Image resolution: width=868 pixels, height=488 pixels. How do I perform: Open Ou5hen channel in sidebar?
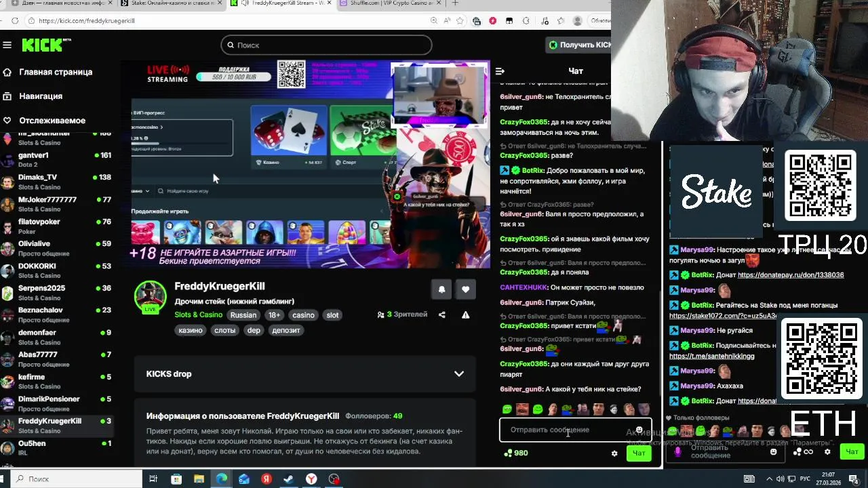pyautogui.click(x=56, y=447)
